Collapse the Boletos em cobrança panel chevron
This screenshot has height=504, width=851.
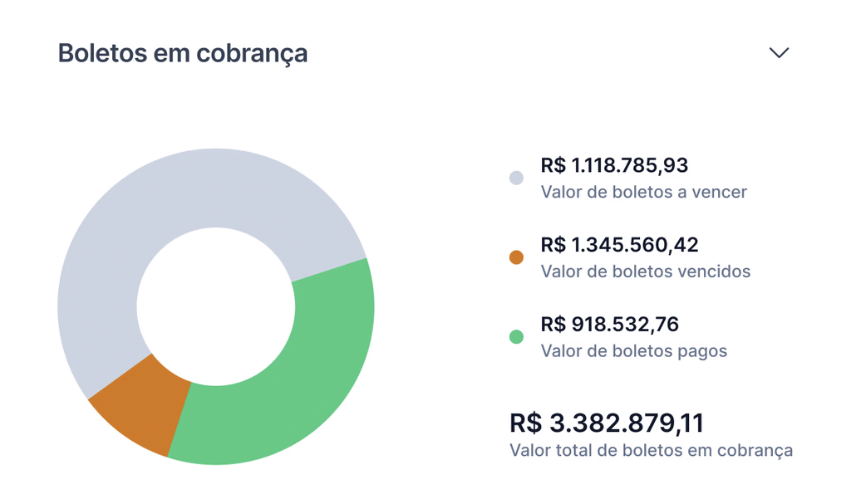(779, 53)
